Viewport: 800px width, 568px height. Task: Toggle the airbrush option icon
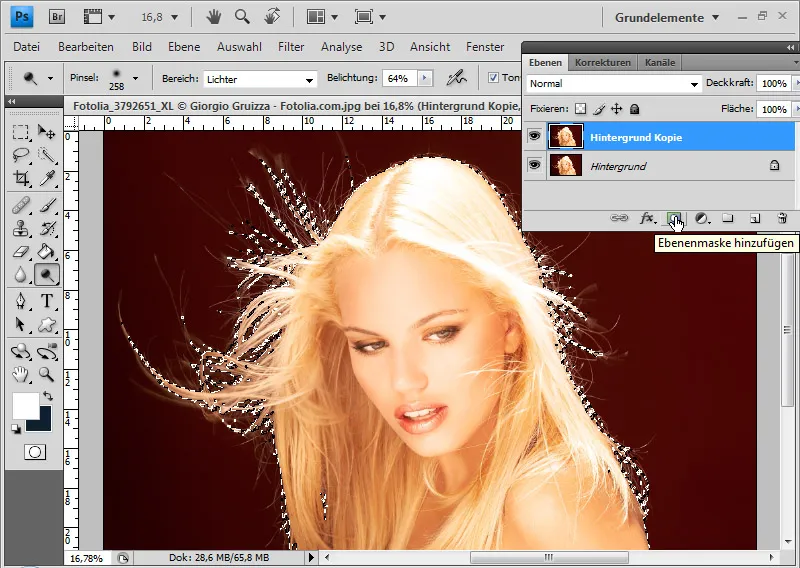[x=457, y=78]
